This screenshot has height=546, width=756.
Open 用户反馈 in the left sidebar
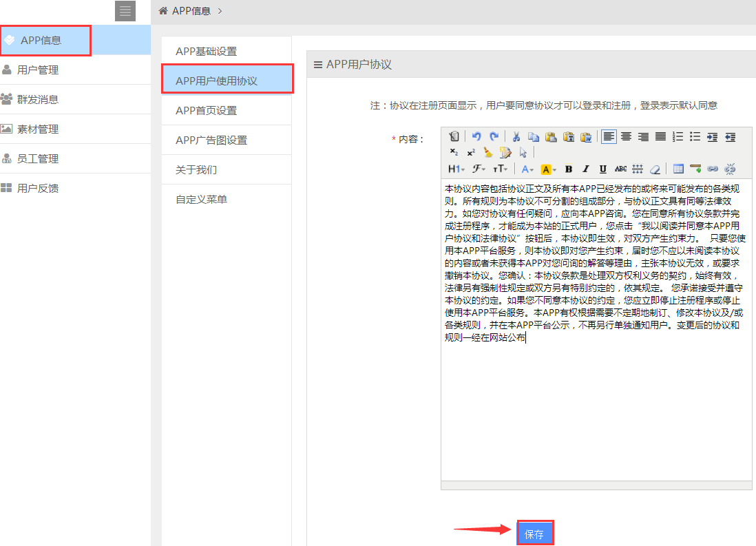[x=75, y=188]
